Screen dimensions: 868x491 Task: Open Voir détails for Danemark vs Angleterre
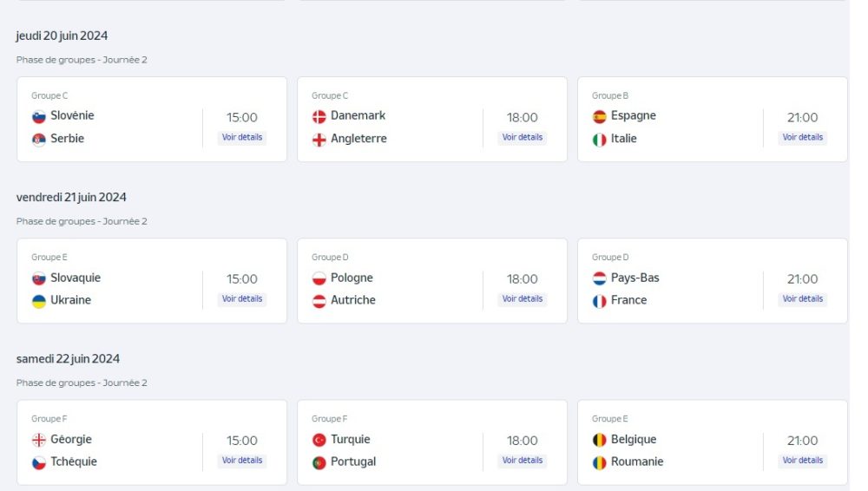click(x=522, y=137)
